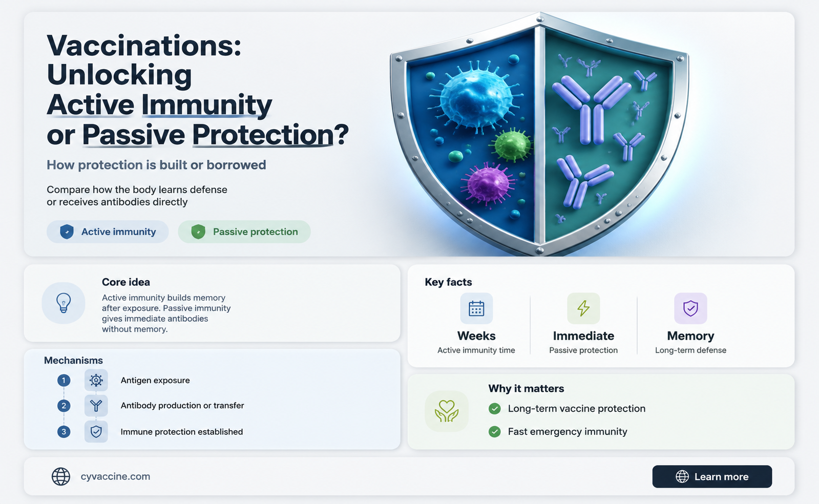This screenshot has height=504, width=819.
Task: Click the main headline Vaccinations title
Action: pos(198,90)
